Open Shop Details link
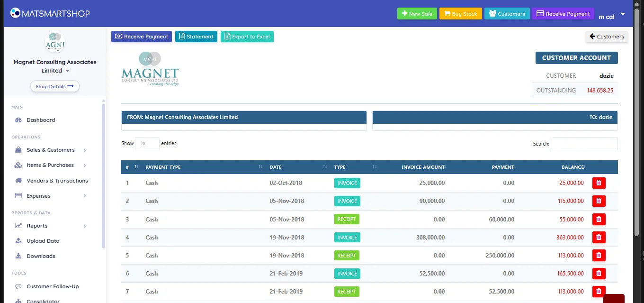Image resolution: width=644 pixels, height=303 pixels. click(54, 86)
